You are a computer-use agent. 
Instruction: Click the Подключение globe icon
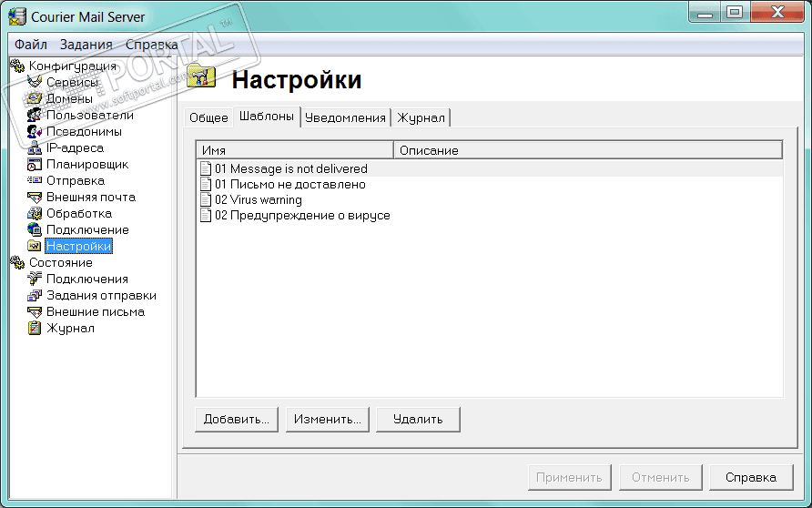pos(35,229)
